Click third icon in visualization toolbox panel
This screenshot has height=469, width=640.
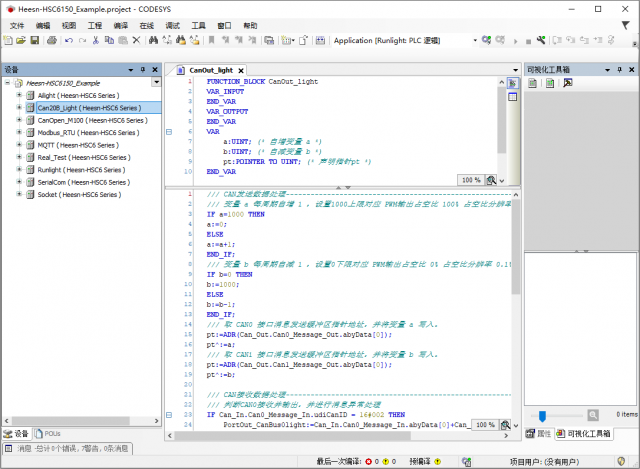pyautogui.click(x=567, y=83)
